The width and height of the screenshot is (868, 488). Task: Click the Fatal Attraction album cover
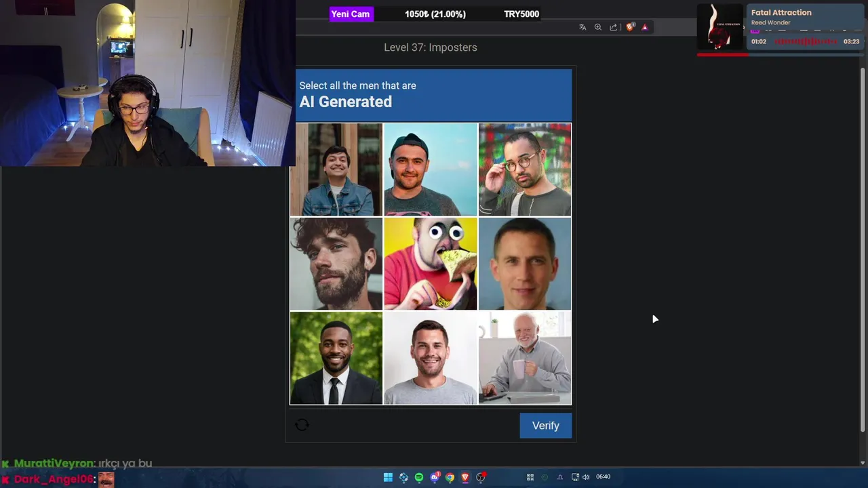720,27
